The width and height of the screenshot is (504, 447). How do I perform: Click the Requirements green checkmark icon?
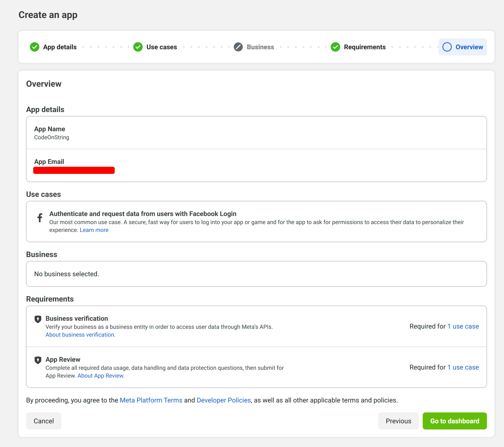click(335, 47)
